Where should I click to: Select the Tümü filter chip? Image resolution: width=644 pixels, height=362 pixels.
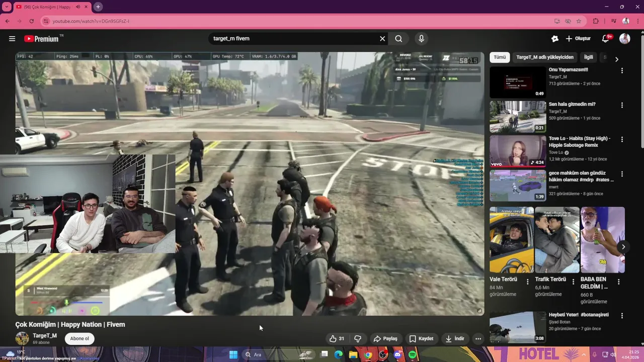coord(500,57)
